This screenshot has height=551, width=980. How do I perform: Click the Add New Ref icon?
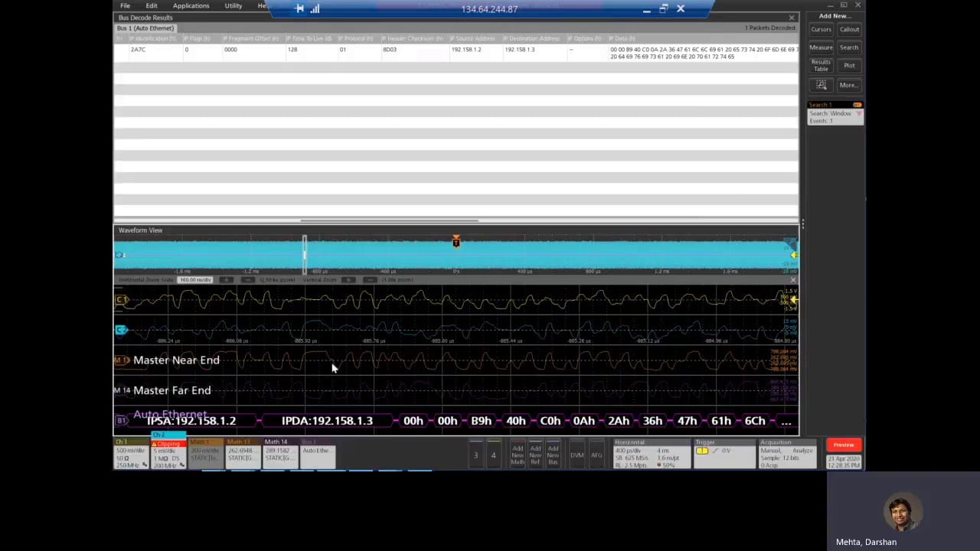(534, 453)
